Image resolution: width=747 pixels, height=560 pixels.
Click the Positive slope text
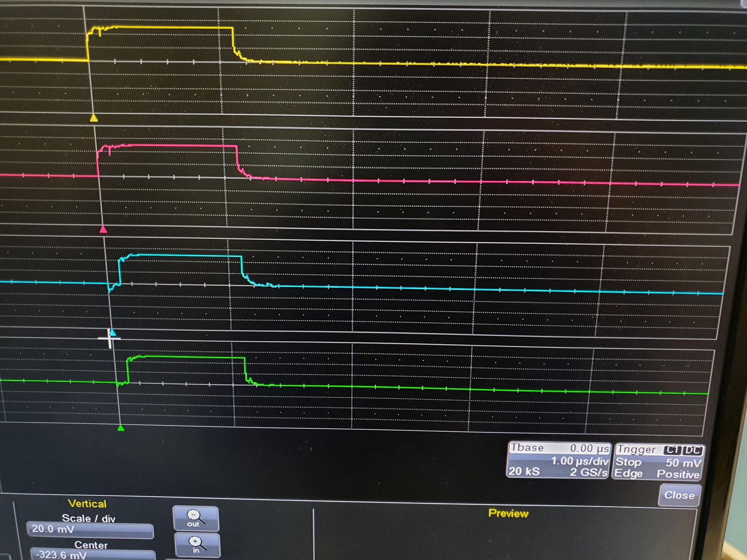point(678,474)
